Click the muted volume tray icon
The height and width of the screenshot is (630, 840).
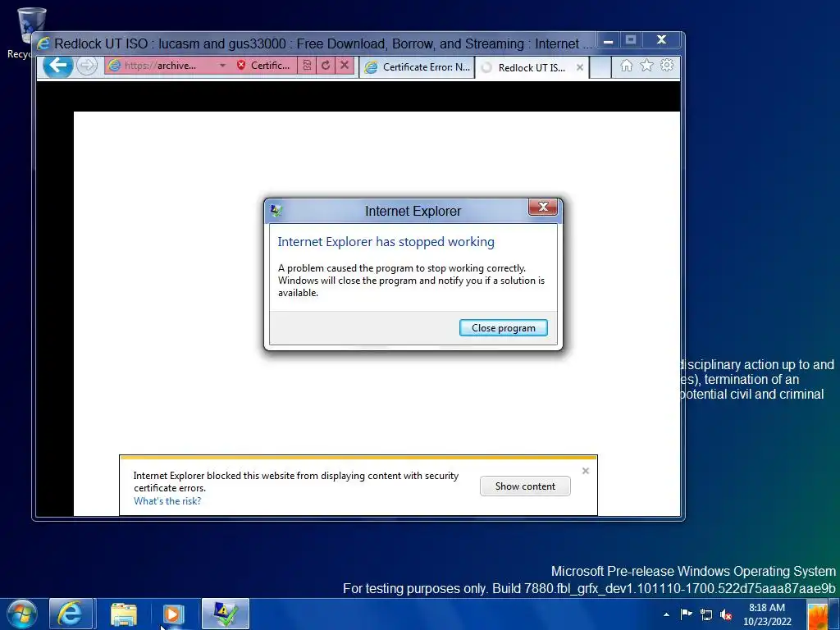tap(727, 614)
